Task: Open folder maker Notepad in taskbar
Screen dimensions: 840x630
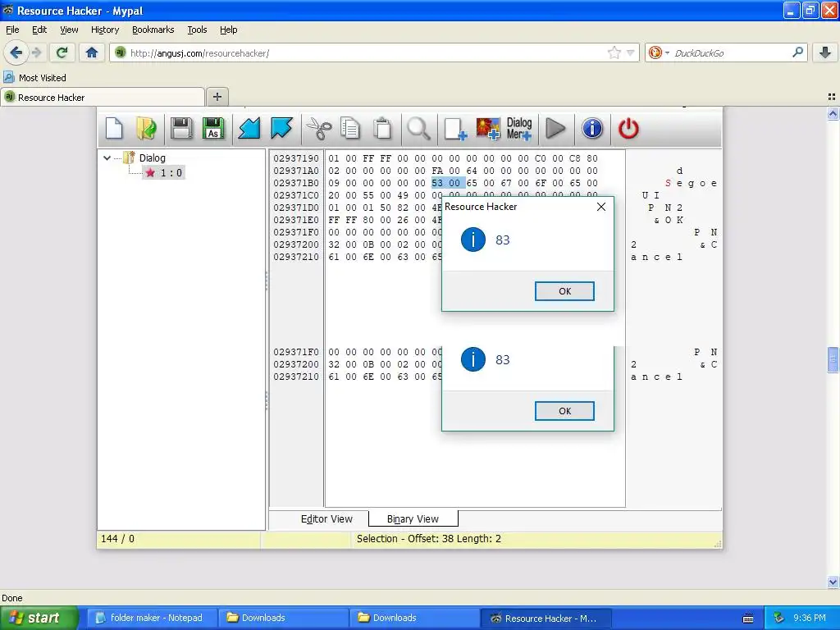Action: coord(152,618)
